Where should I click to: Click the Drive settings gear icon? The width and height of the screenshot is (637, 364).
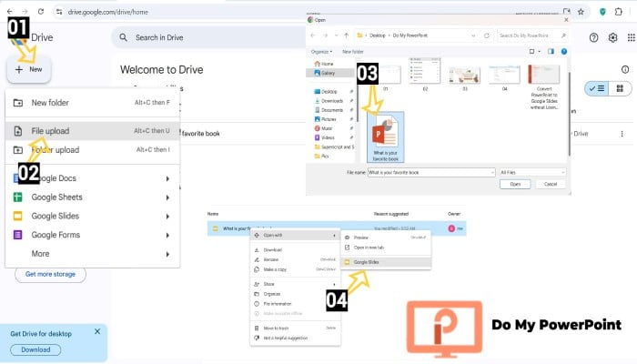(613, 37)
